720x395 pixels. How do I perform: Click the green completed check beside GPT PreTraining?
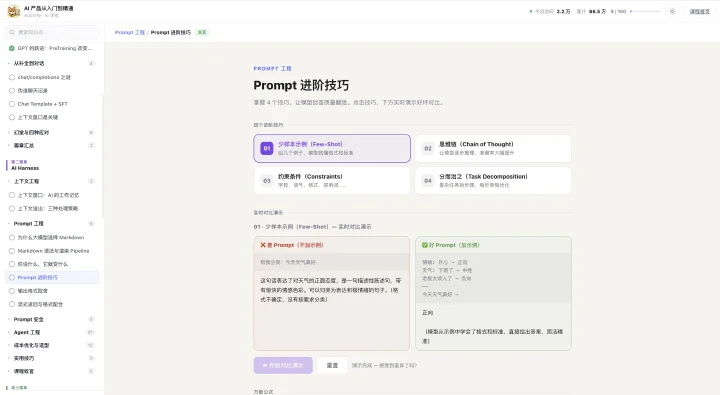point(12,48)
